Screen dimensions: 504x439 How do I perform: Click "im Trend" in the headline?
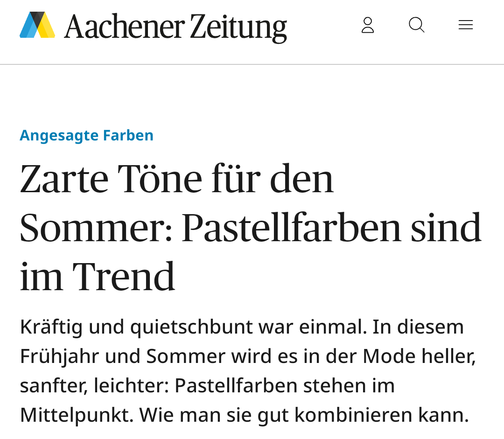click(97, 277)
